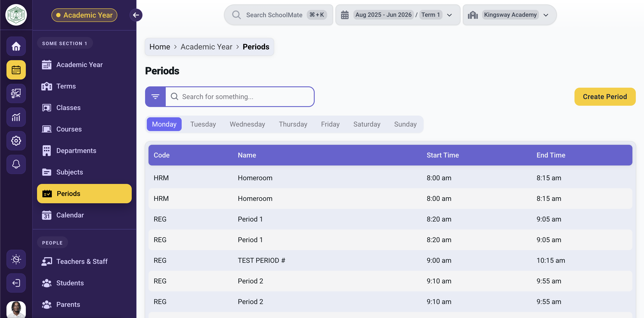Click the filter icon beside search

pyautogui.click(x=155, y=97)
